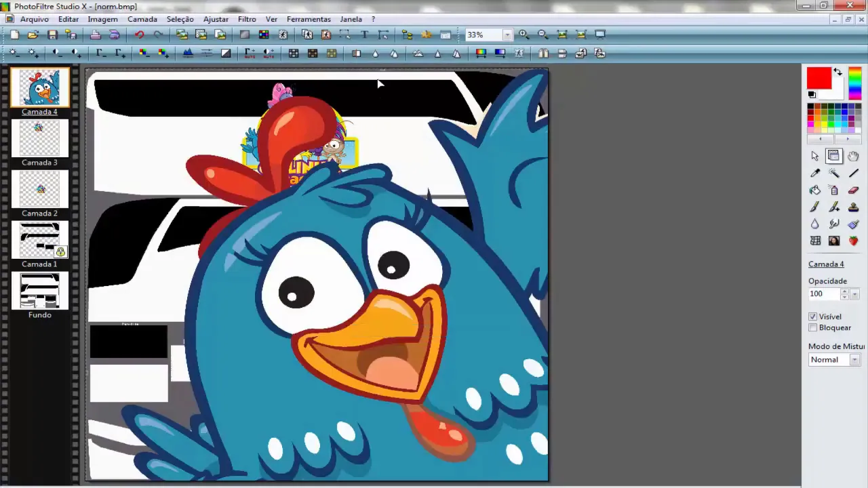Image resolution: width=868 pixels, height=488 pixels.
Task: Click the Opacidade value field
Action: coord(823,294)
